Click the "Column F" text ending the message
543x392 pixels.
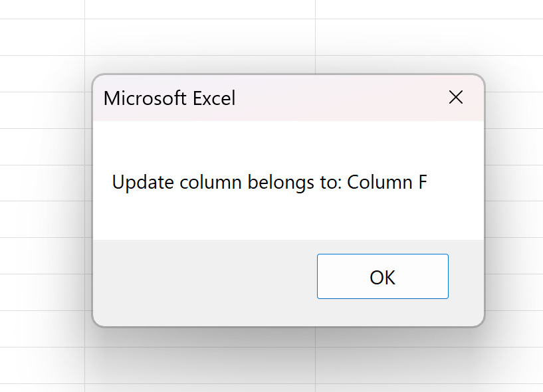click(x=387, y=182)
